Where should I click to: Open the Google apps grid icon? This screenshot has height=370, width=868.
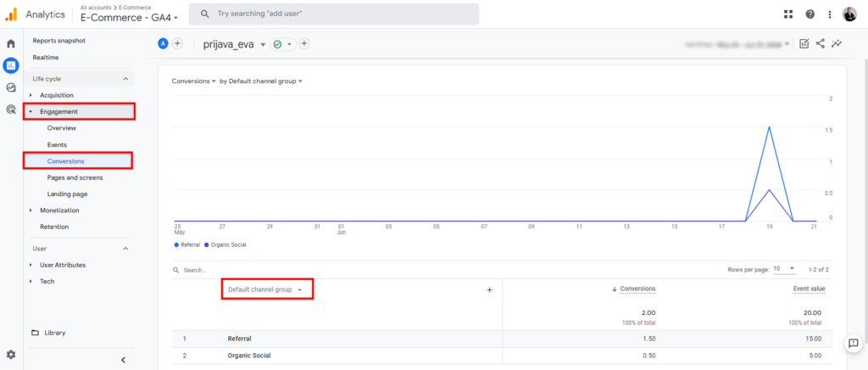[788, 14]
